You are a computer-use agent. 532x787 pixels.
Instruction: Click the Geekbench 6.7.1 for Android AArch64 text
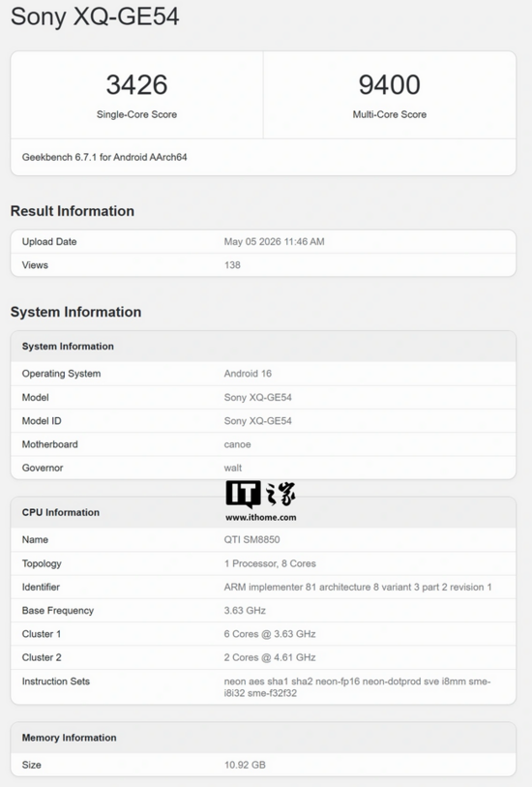(104, 157)
